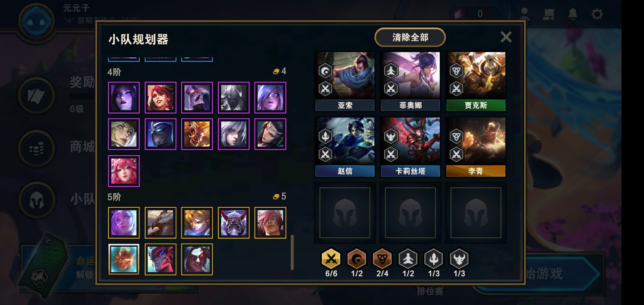Click the helmet team icon in sidebar
The width and height of the screenshot is (644, 305).
click(x=37, y=200)
